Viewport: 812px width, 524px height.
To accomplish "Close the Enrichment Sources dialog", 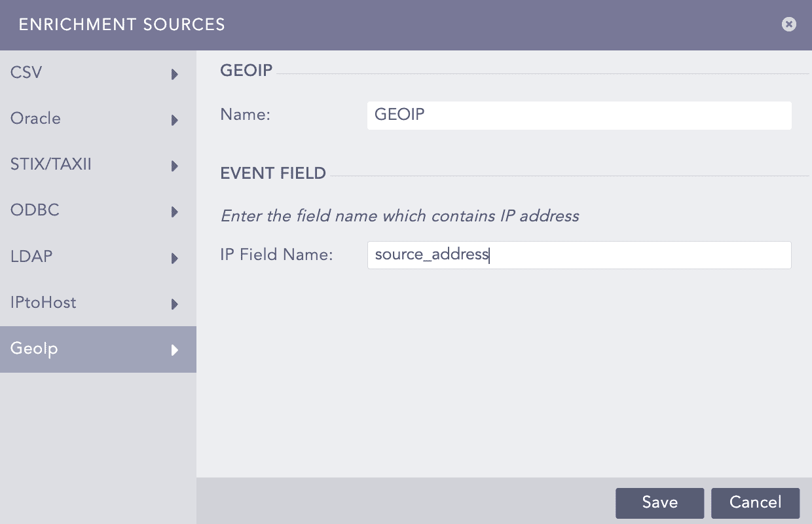I will pos(788,24).
